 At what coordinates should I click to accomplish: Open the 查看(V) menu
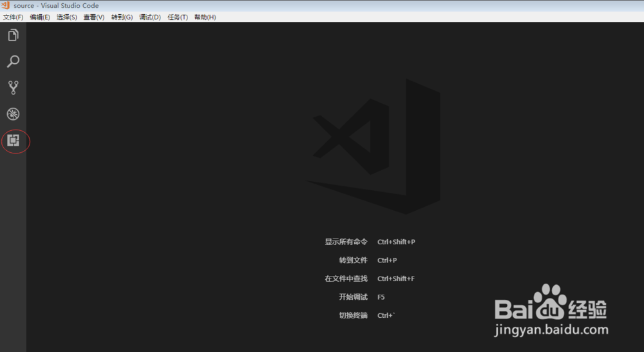click(93, 17)
